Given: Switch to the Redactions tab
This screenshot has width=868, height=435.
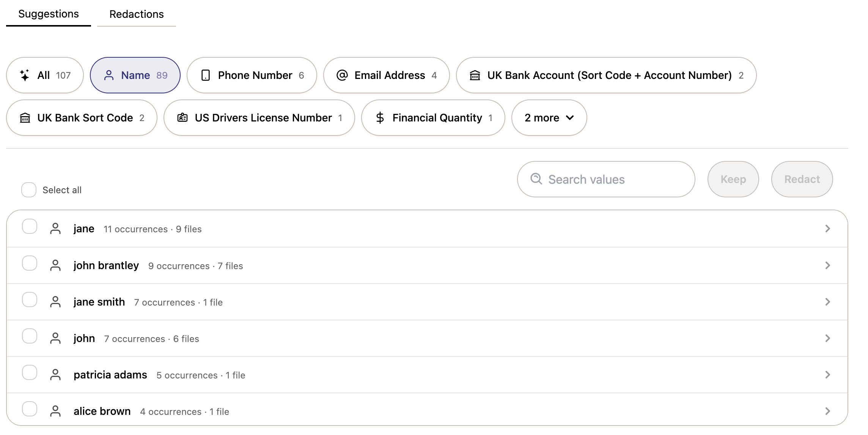Looking at the screenshot, I should click(x=137, y=14).
